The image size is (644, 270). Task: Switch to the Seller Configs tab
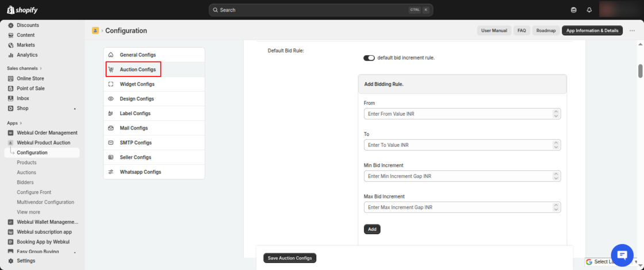154,157
